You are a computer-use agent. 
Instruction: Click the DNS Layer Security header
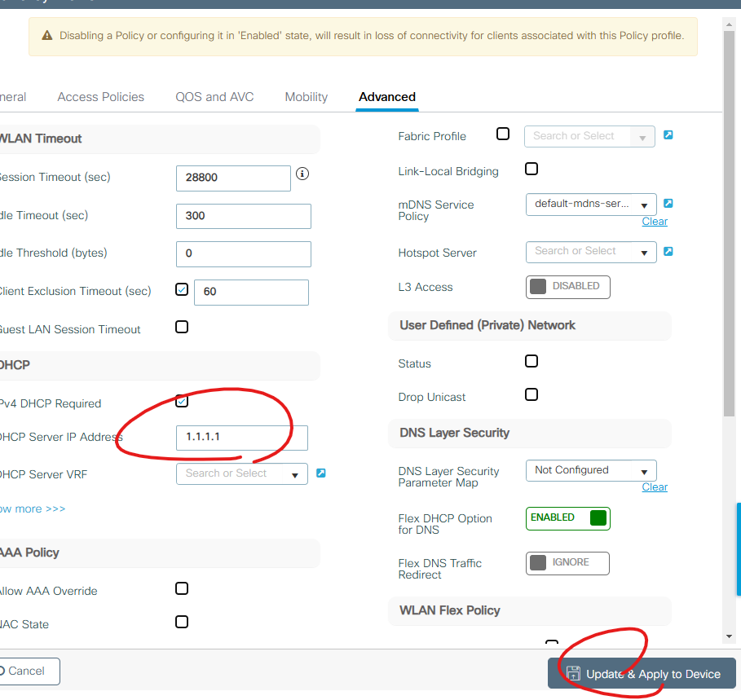click(530, 434)
